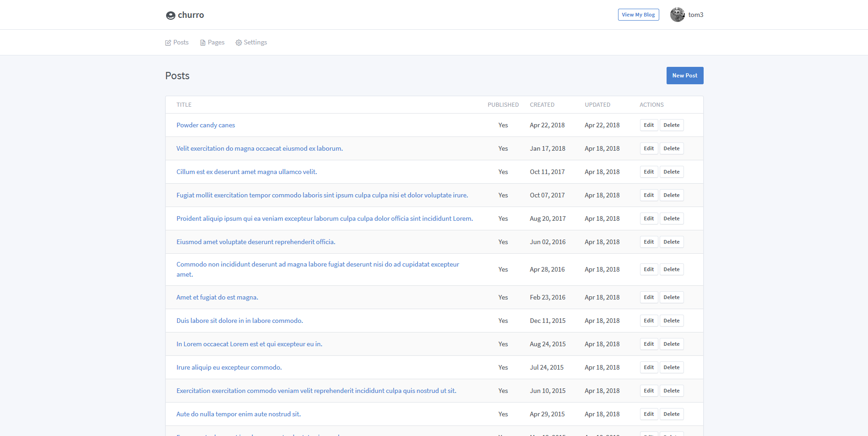Click the tom3 username in header
Screen dimensions: 868x436
[695, 15]
